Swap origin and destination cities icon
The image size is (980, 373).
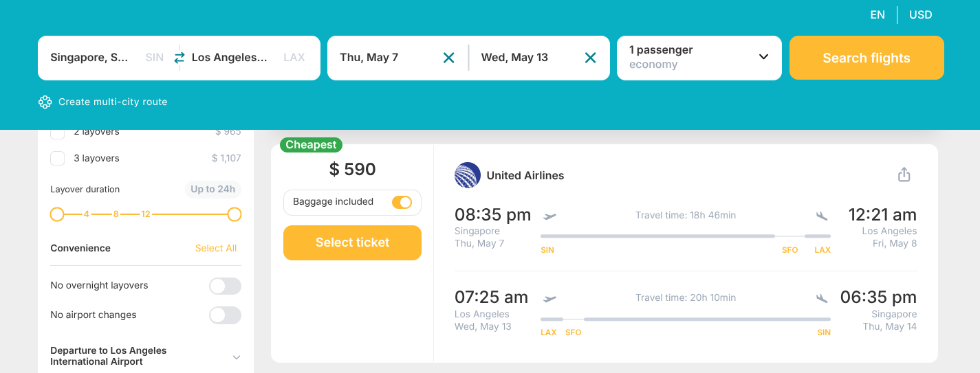(x=179, y=58)
